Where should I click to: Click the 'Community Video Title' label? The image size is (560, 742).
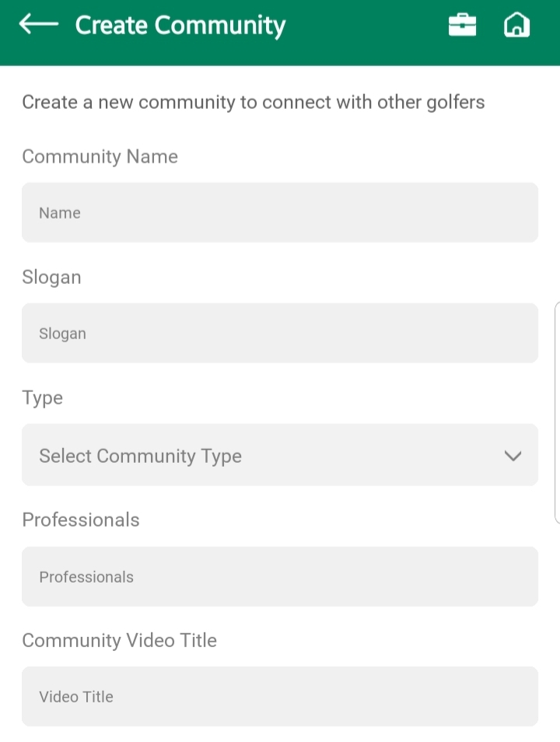[x=119, y=640]
